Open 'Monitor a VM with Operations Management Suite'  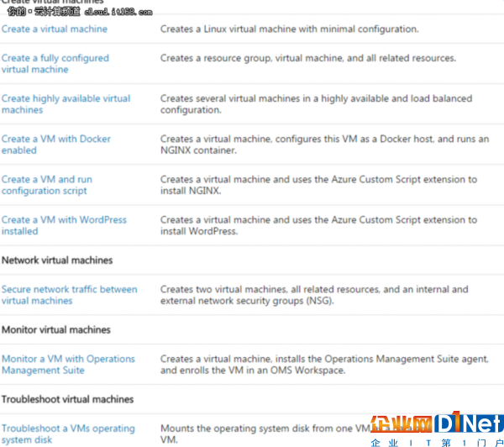click(68, 365)
